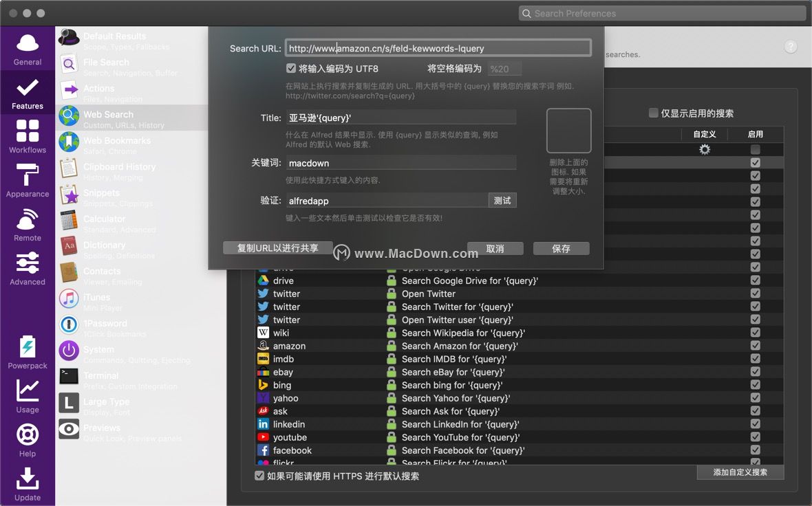Click into the Title field
This screenshot has height=506, width=812.
coord(400,118)
